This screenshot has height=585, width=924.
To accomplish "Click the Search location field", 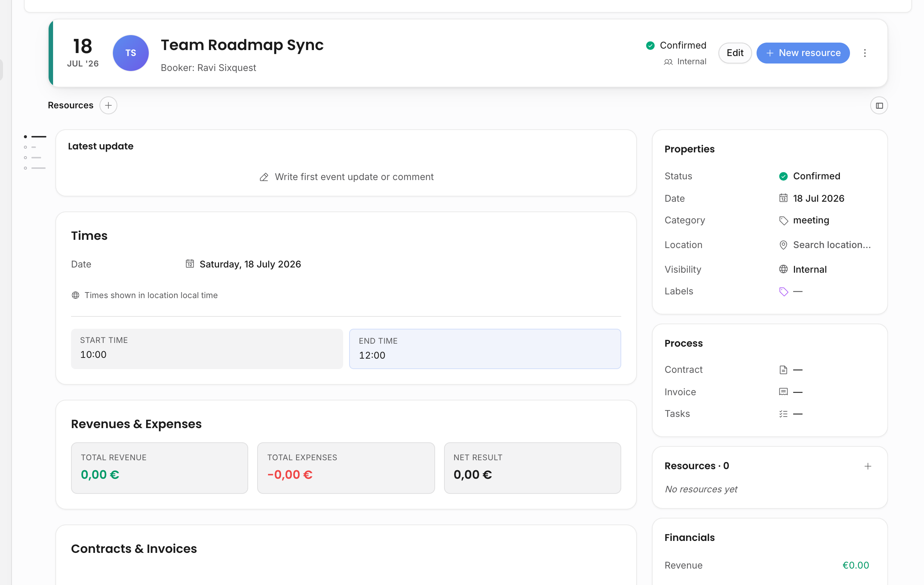I will click(x=825, y=245).
